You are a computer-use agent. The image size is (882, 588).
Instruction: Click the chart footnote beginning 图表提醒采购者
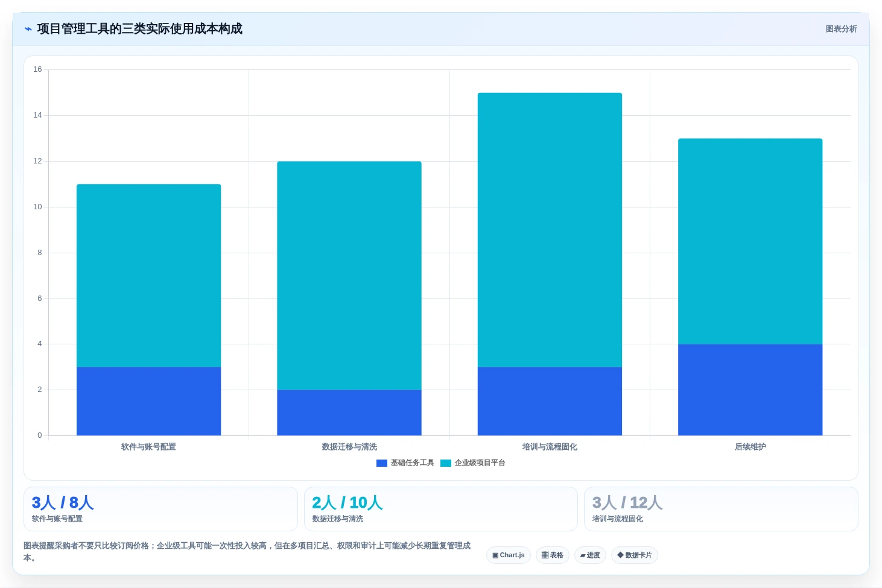tap(247, 552)
